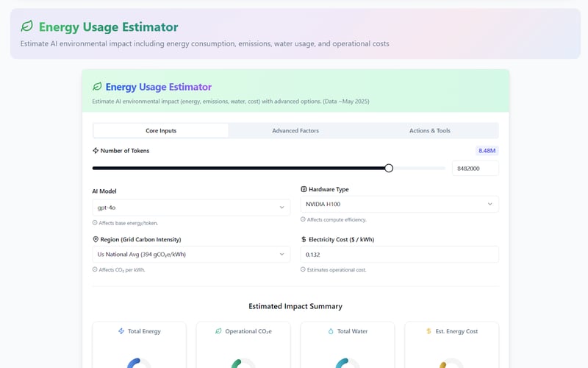
Task: Click the info icon next to Affects CO₂ per kWh
Action: pyautogui.click(x=95, y=269)
